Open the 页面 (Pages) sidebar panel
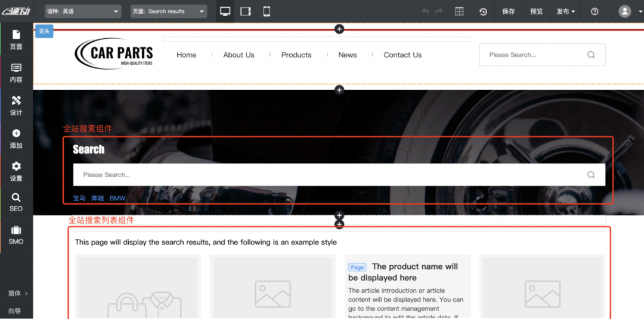The height and width of the screenshot is (319, 644). click(16, 39)
